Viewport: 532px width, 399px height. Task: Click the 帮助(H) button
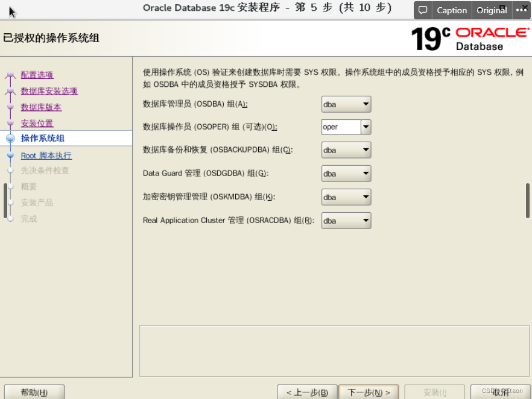[34, 392]
